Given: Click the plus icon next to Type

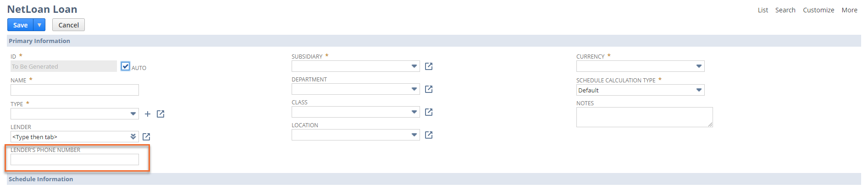Looking at the screenshot, I should click(148, 114).
